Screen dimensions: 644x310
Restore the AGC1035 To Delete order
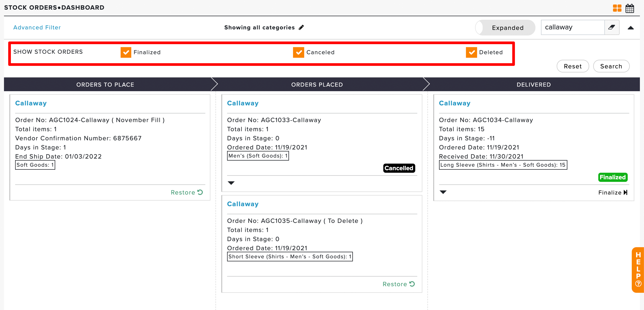(398, 284)
